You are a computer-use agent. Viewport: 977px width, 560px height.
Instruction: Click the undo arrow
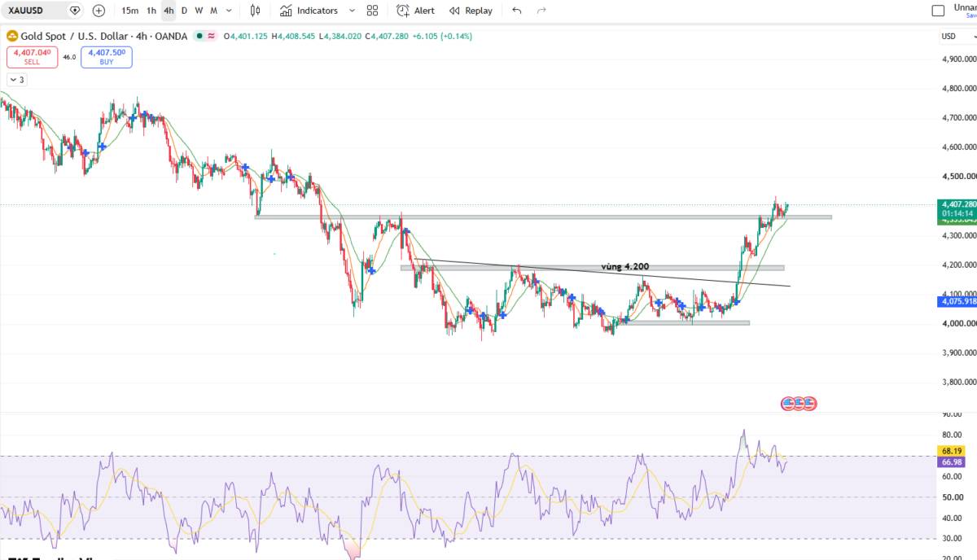click(x=517, y=11)
